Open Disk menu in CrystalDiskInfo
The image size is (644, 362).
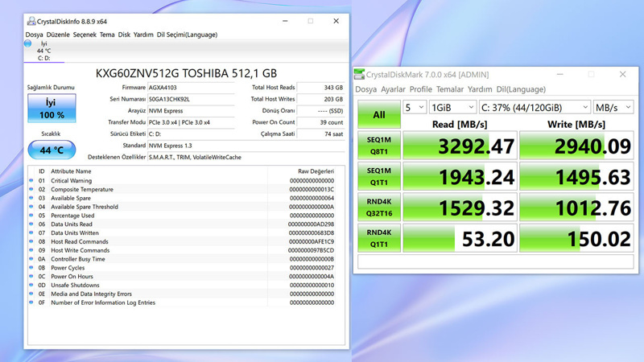pyautogui.click(x=124, y=35)
